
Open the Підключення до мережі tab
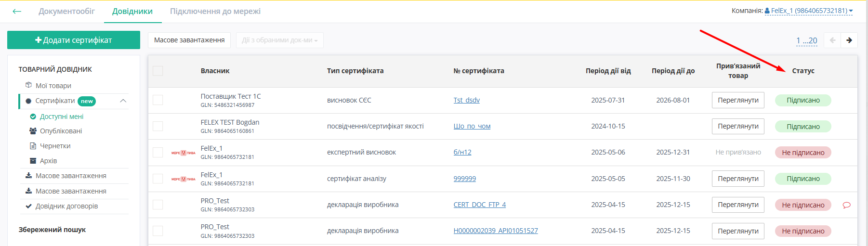tap(215, 11)
